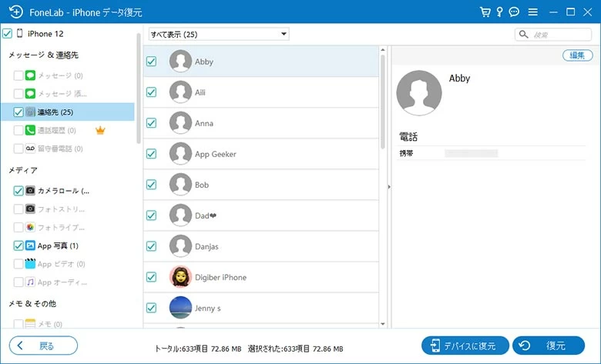Select the Dad contact row

point(261,215)
